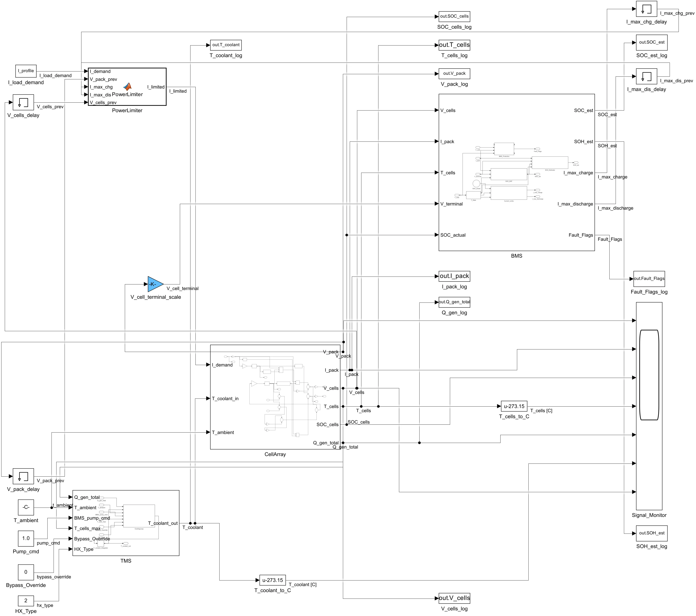Viewport: 696px width, 616px height.
Task: Select the T_ambient constant block
Action: (26, 507)
